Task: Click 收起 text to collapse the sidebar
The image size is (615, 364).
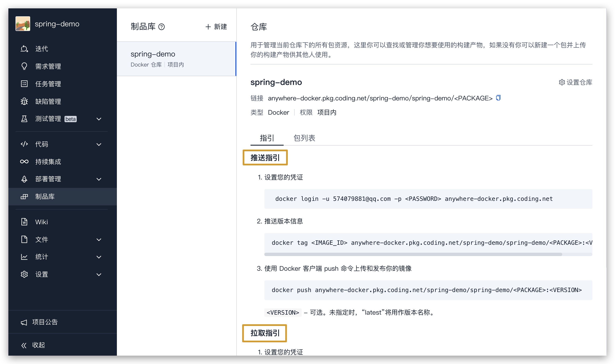Action: click(x=39, y=345)
